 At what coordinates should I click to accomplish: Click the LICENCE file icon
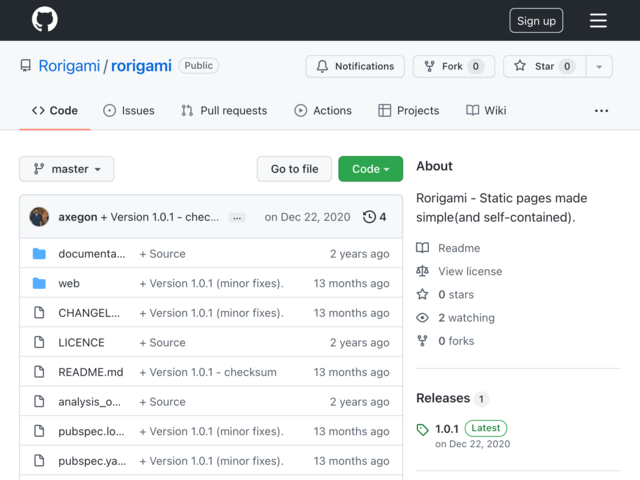39,342
